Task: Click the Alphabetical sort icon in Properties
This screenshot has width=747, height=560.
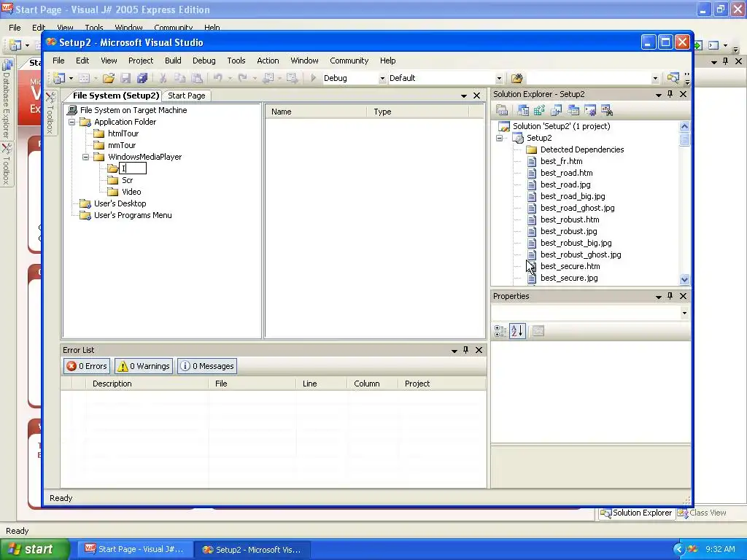Action: click(x=517, y=331)
